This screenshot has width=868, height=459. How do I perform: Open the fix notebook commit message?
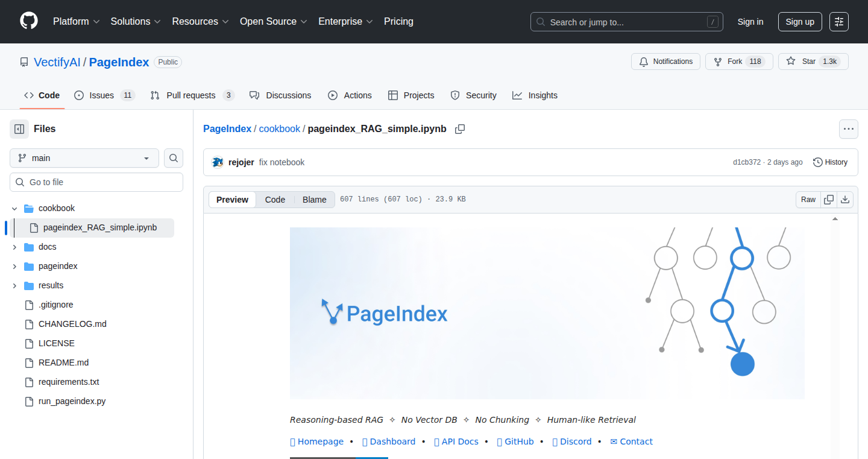281,162
